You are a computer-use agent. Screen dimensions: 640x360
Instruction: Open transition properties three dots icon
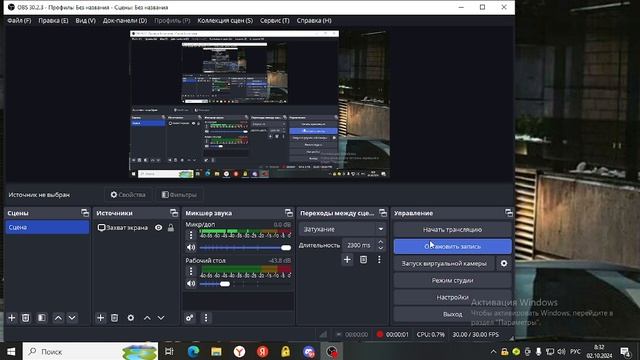tap(379, 260)
